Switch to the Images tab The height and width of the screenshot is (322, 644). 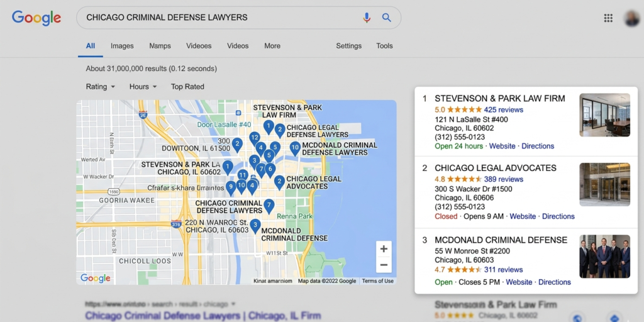pyautogui.click(x=122, y=46)
